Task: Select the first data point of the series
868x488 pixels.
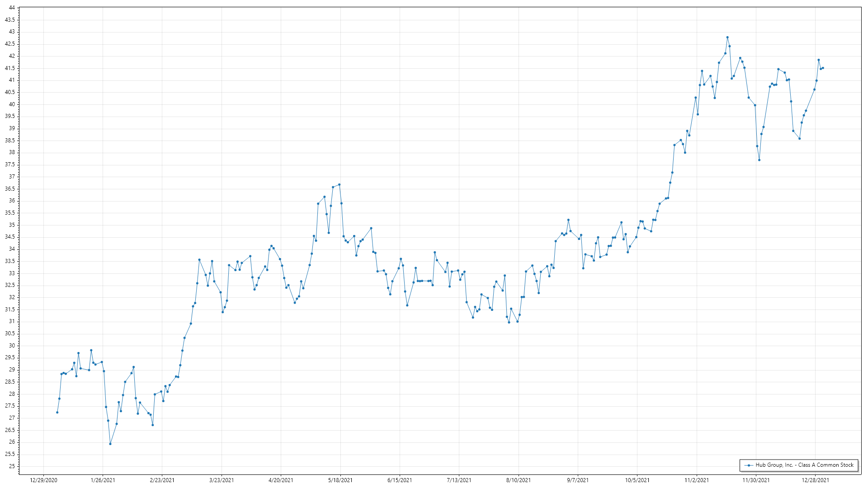Action: [x=57, y=412]
